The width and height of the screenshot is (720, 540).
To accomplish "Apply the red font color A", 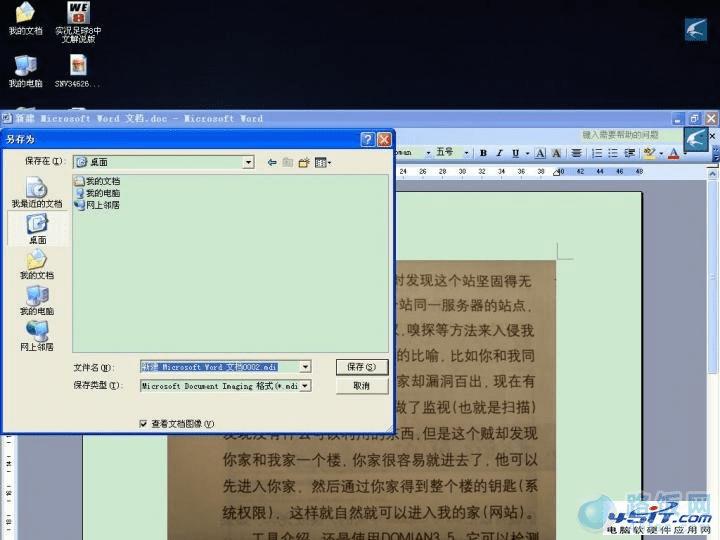I will pyautogui.click(x=673, y=153).
